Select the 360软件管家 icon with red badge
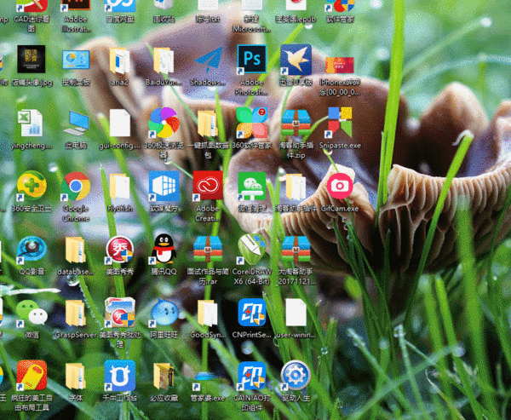The height and width of the screenshot is (420, 511). (x=251, y=123)
